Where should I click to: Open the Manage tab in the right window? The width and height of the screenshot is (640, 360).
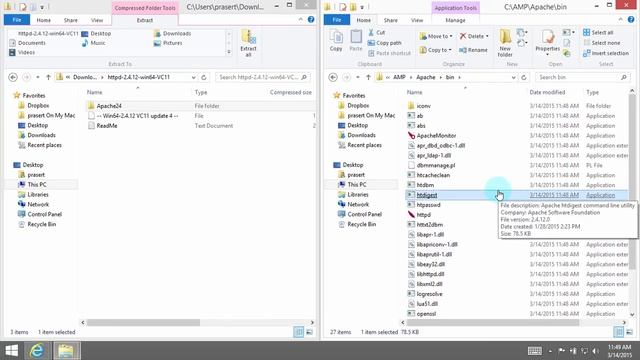click(455, 20)
